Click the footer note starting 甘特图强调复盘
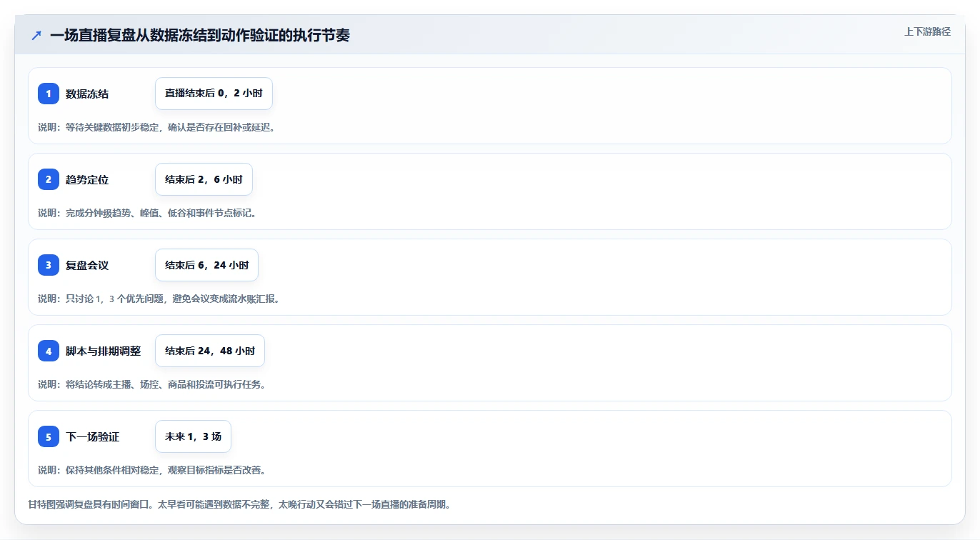The height and width of the screenshot is (540, 980). (239, 504)
